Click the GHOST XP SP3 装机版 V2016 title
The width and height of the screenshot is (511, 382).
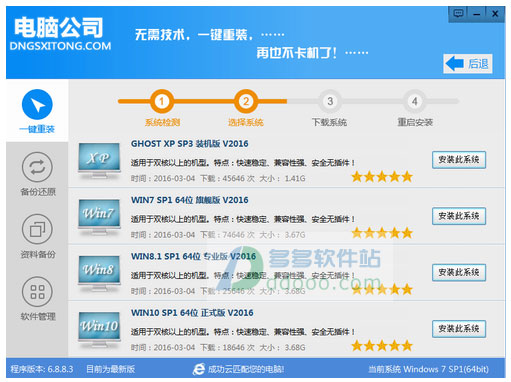point(189,144)
